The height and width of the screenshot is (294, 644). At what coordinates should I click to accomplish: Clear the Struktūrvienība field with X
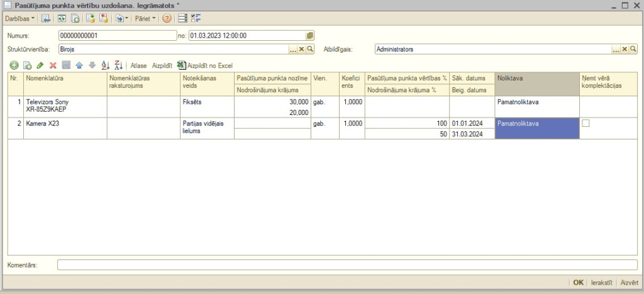click(301, 49)
